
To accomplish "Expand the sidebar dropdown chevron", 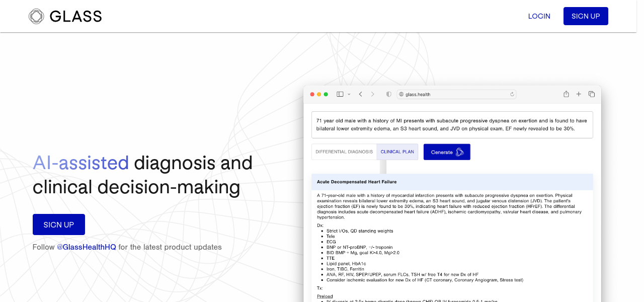I will (349, 94).
